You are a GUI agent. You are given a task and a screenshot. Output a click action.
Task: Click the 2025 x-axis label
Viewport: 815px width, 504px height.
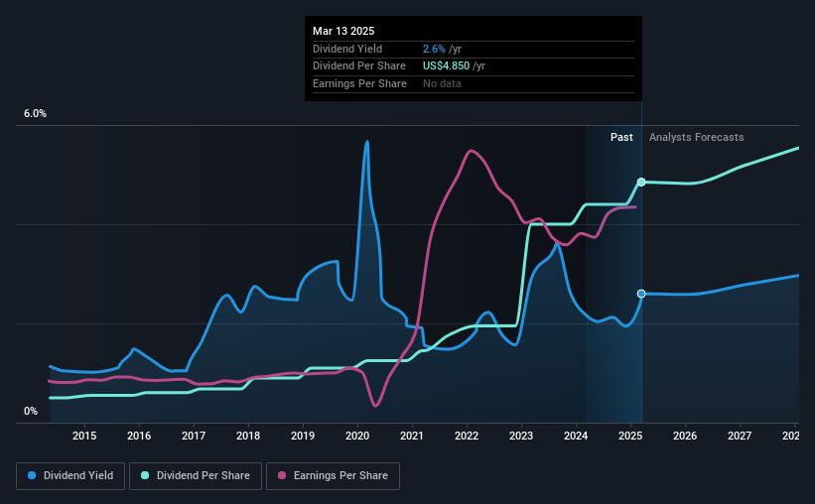630,436
